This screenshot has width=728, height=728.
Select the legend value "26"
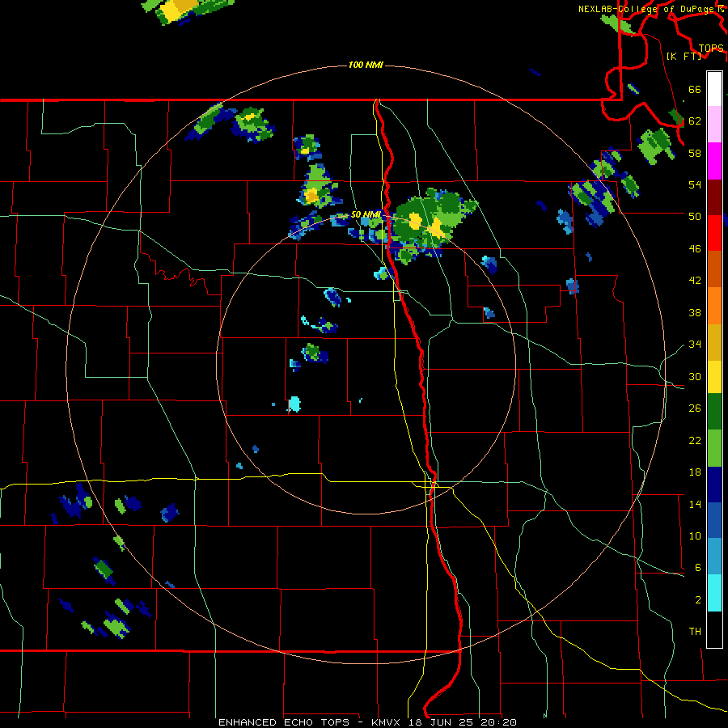(695, 408)
